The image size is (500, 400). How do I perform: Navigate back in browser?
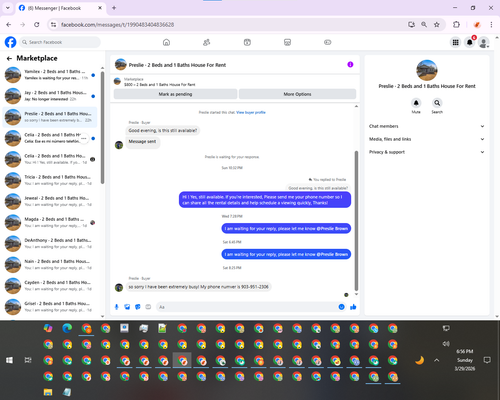tap(9, 25)
